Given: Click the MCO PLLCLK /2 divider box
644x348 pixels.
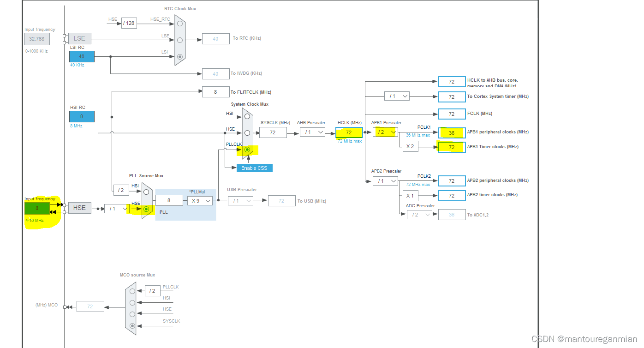Looking at the screenshot, I should pos(152,291).
